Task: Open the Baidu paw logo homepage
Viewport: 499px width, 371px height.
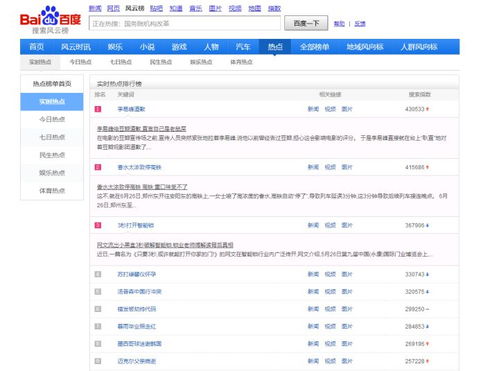Action: 50,19
